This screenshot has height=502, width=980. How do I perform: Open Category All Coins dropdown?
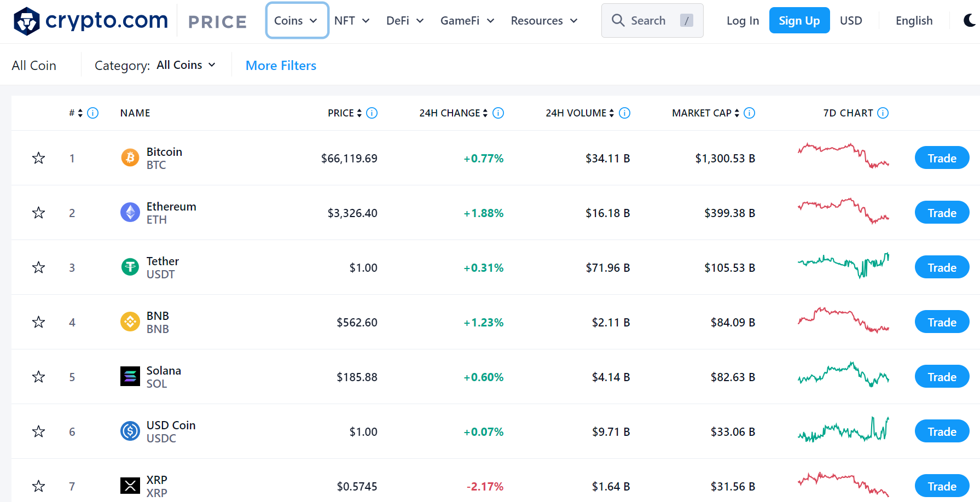pos(186,65)
